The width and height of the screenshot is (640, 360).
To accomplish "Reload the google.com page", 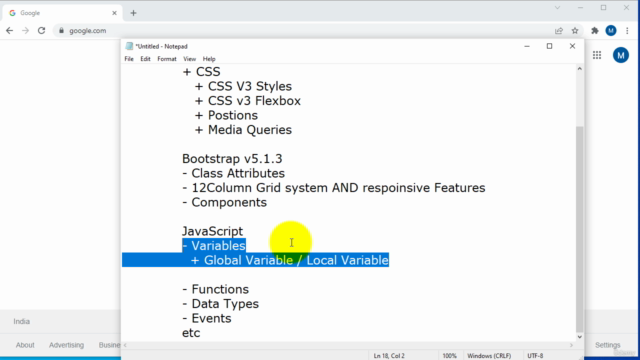I will 41,31.
